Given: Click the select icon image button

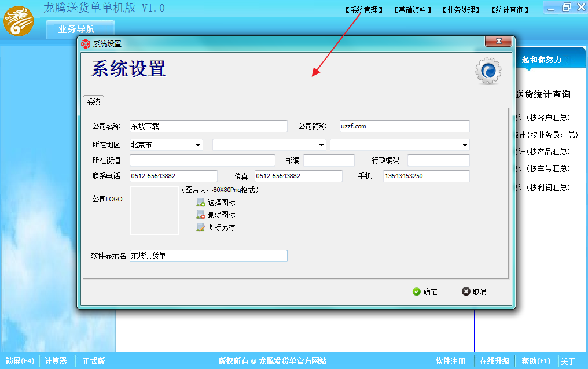Looking at the screenshot, I should point(201,202).
